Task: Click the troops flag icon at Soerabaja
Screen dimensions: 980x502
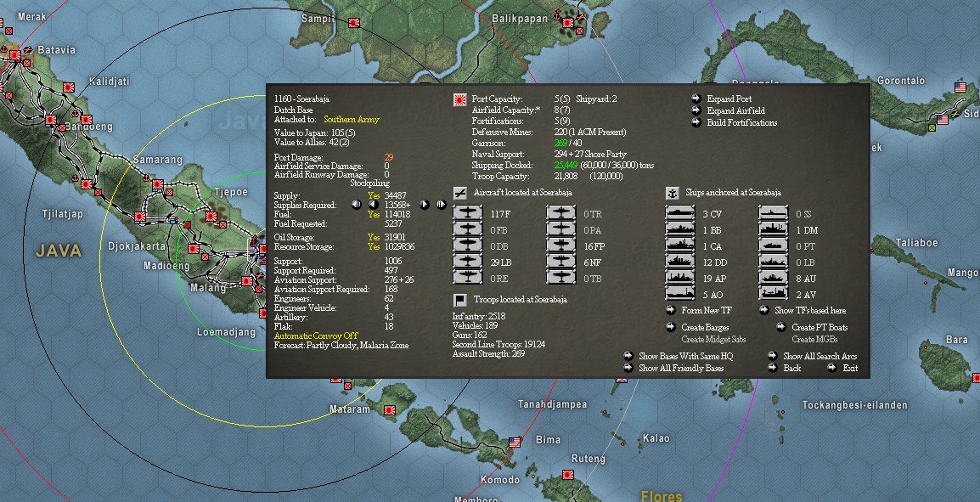Action: 460,300
